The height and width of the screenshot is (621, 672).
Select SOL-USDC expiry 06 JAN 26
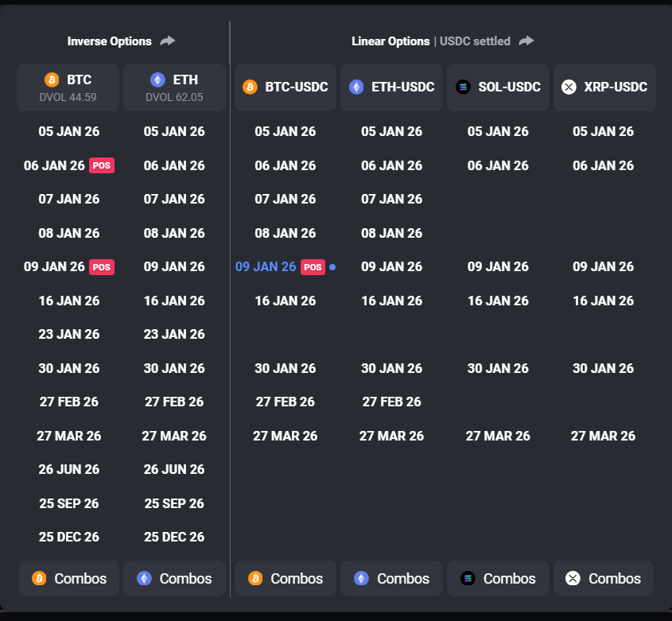click(x=498, y=165)
